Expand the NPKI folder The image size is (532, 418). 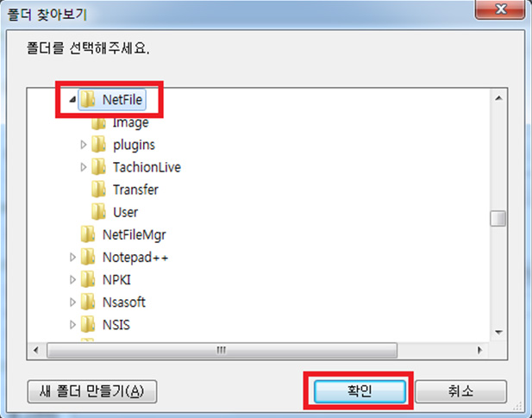point(72,280)
